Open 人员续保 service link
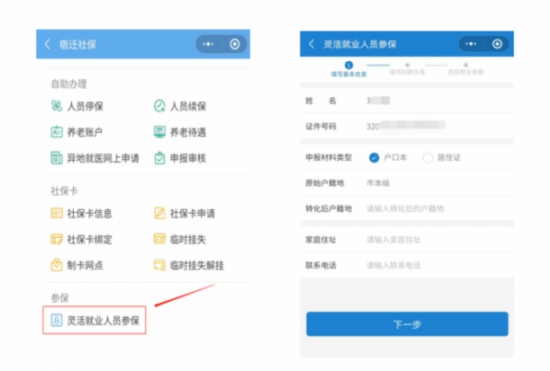Image resolution: width=550 pixels, height=371 pixels. 188,106
